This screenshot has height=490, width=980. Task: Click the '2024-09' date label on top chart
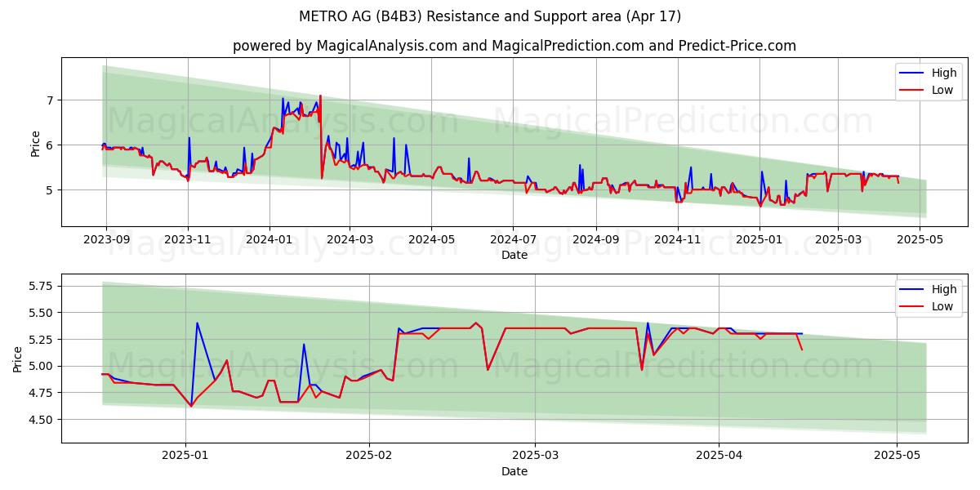click(x=595, y=240)
